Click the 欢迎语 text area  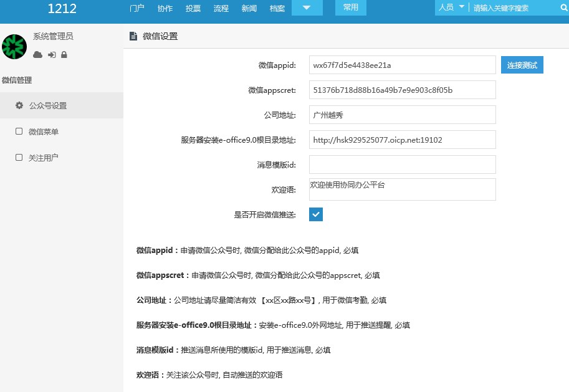(x=402, y=189)
